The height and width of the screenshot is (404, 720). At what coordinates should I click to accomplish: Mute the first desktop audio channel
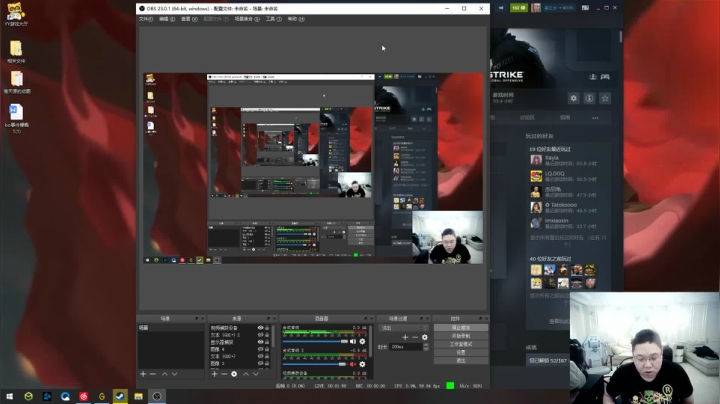tap(353, 342)
